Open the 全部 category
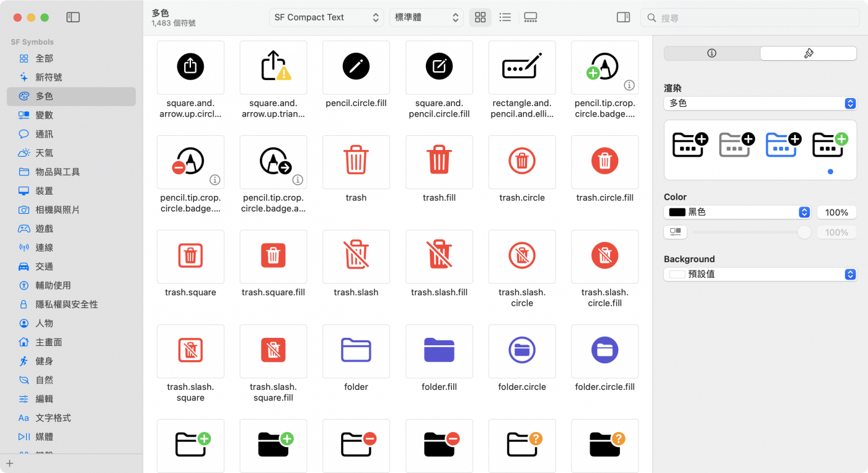The image size is (868, 473). (71, 58)
